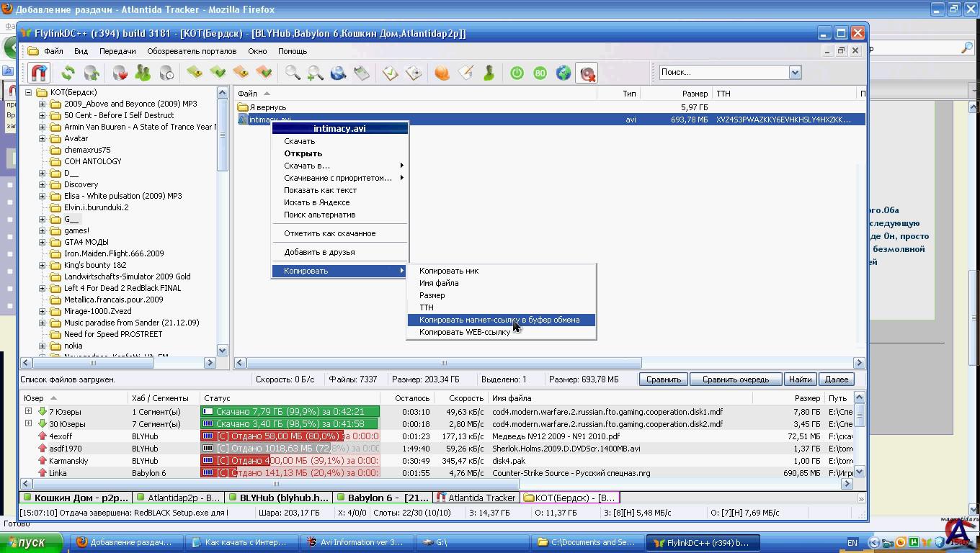Click the red magnet icon in toolbar
This screenshot has height=553, width=980.
tap(38, 73)
